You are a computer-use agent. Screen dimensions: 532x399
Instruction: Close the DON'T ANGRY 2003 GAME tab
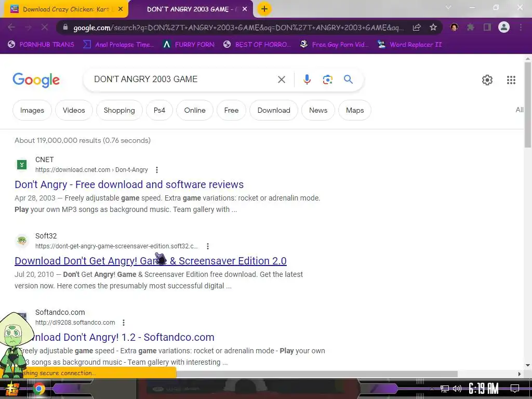point(245,9)
